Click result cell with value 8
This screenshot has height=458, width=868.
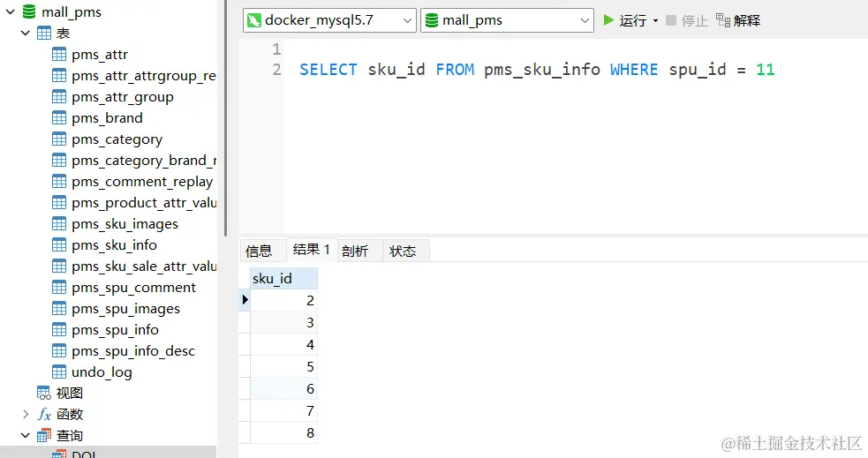[284, 433]
